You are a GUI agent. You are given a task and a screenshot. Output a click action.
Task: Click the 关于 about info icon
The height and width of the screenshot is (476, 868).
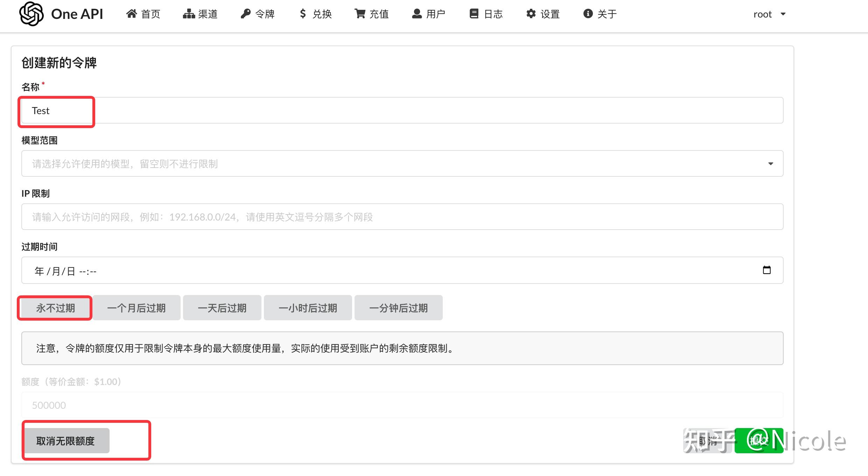[x=588, y=14]
